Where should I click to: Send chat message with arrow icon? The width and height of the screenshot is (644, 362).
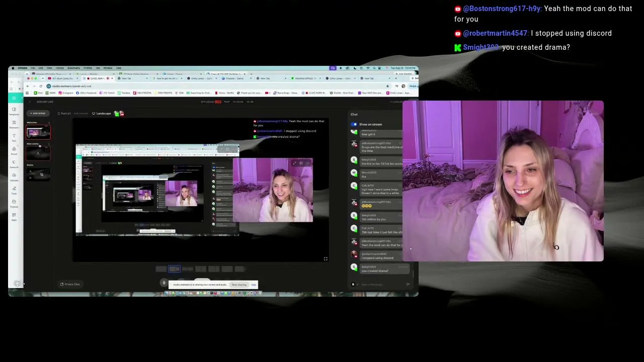[408, 284]
